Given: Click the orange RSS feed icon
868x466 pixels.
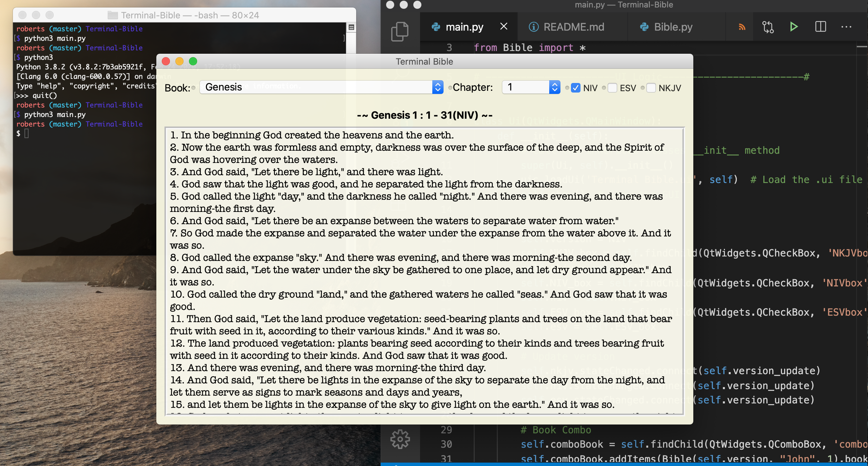Looking at the screenshot, I should [742, 27].
